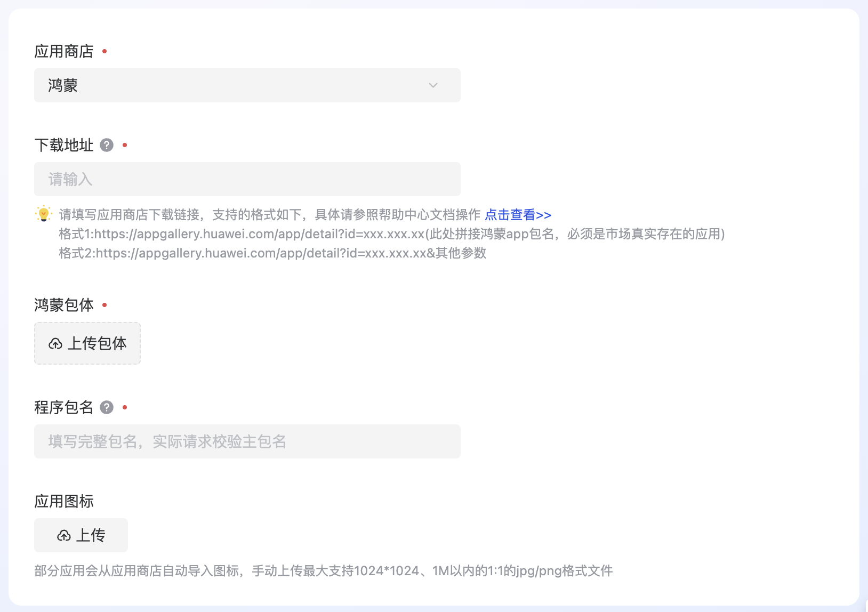Click the cloud icon in the 上传 button
This screenshot has height=612, width=868.
[64, 536]
